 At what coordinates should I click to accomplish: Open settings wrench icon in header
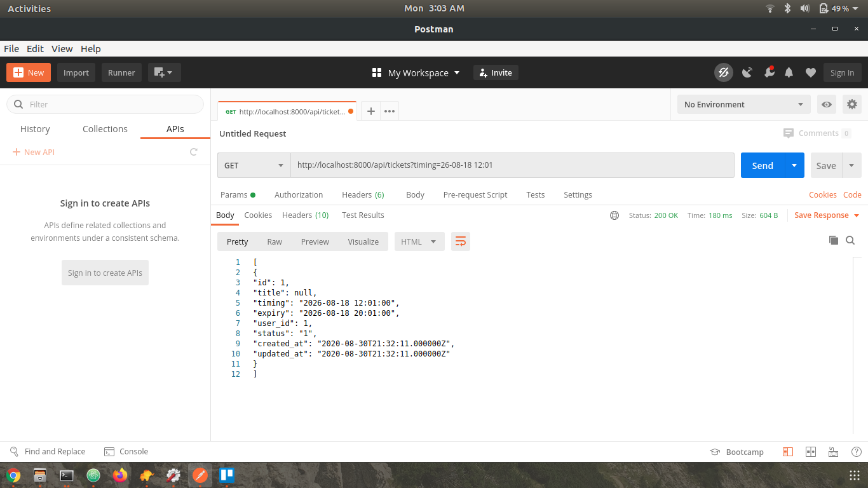769,72
